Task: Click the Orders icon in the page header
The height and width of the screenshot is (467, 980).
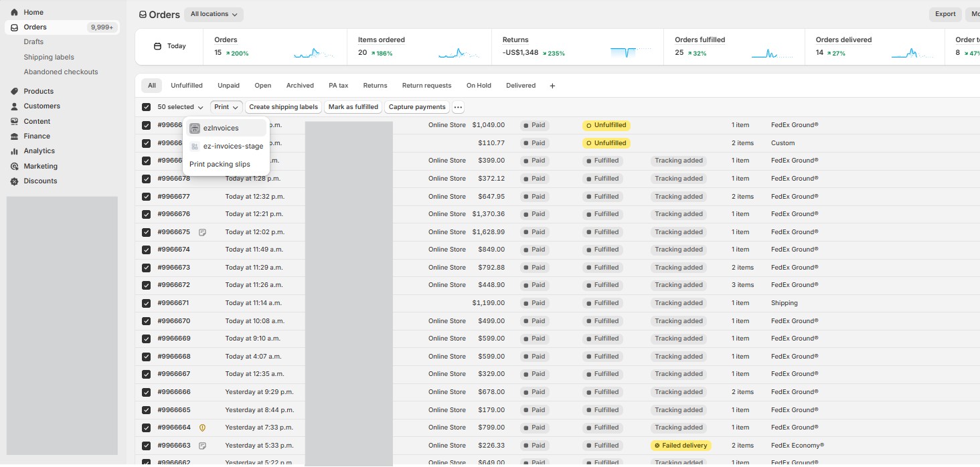Action: point(143,15)
